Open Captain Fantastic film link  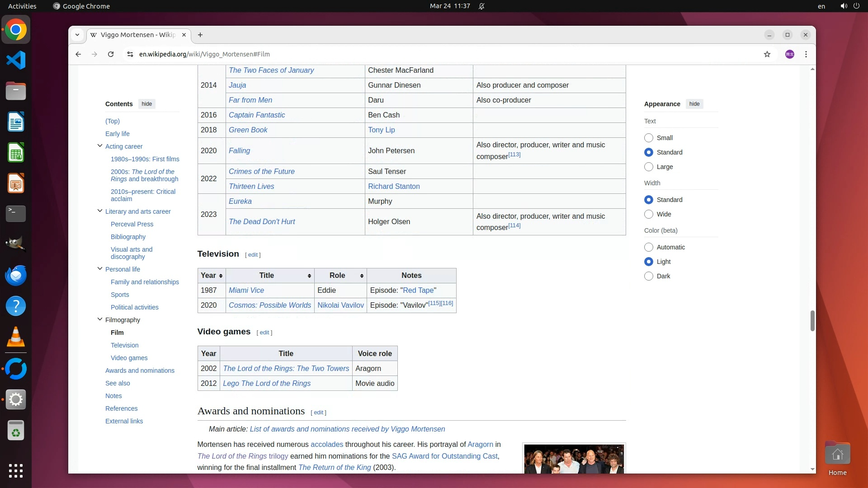tap(257, 115)
